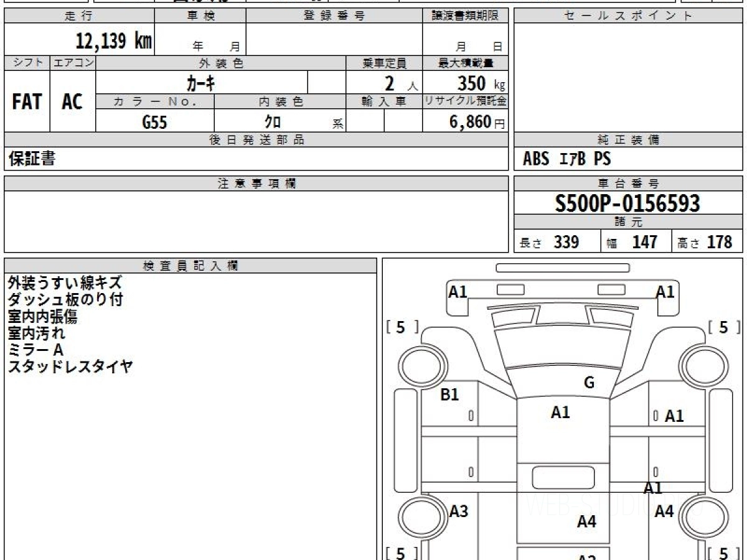Select the 走行 column header
The width and height of the screenshot is (747, 560).
point(78,16)
